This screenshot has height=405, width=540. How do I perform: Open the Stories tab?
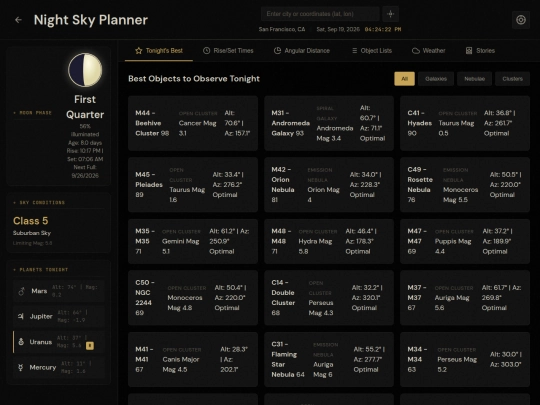[x=480, y=51]
